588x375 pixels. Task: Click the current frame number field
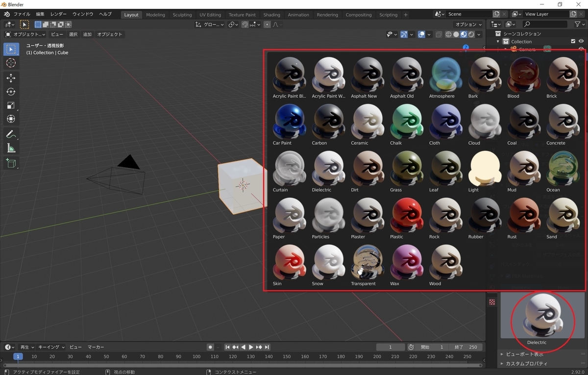390,347
